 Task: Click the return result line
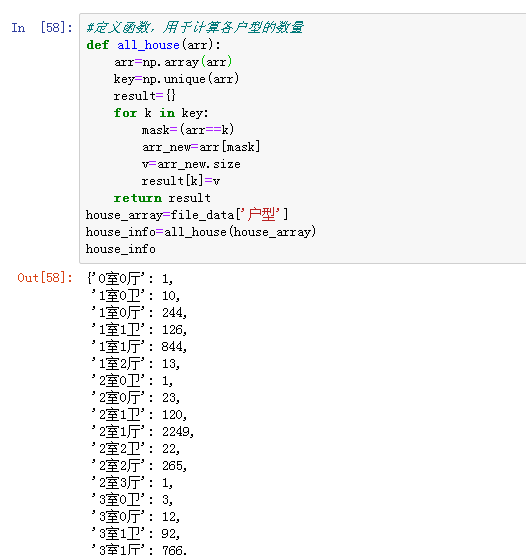point(162,198)
